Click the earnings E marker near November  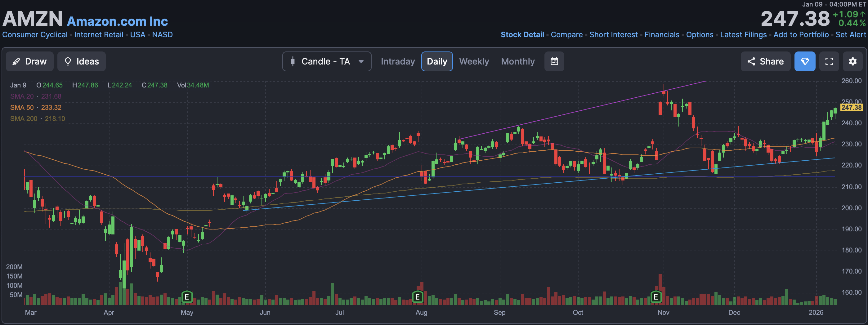(x=656, y=297)
